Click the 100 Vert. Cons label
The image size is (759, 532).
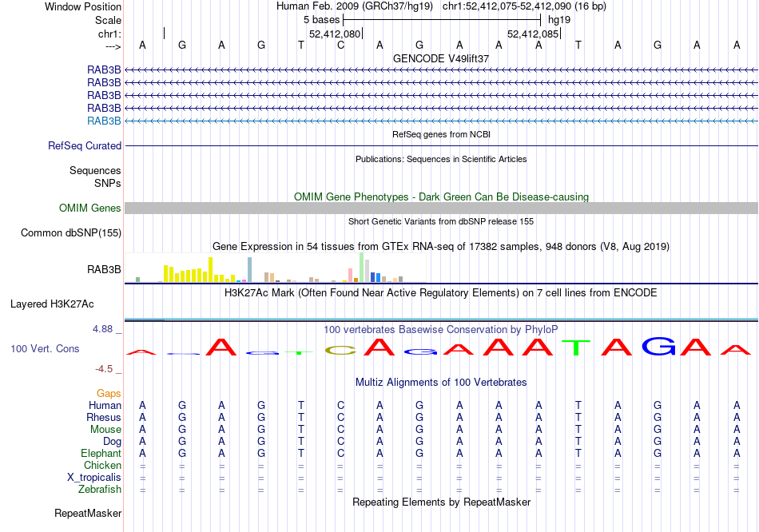click(45, 348)
